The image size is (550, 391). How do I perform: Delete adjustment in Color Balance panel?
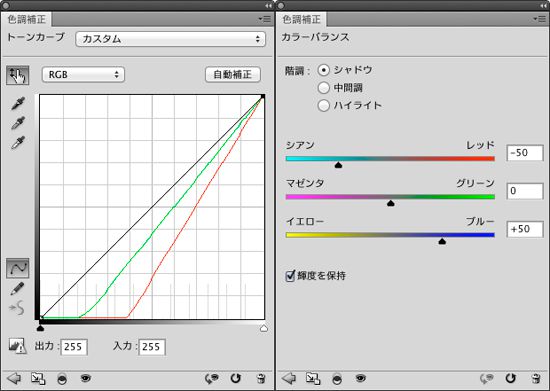tap(536, 379)
